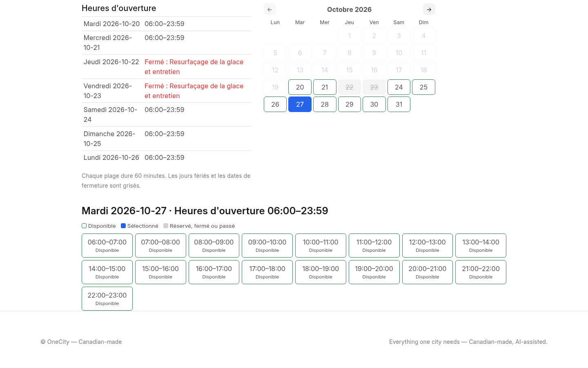Click the blue Sélectionné legend swatch
Screen dimensions: 588x368
[x=123, y=226]
